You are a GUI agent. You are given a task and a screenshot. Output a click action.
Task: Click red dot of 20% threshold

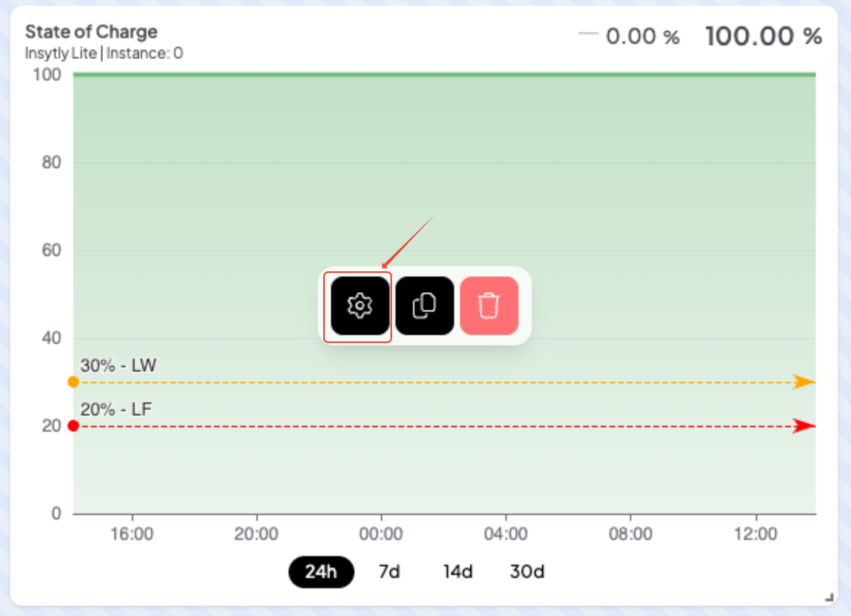[x=73, y=426]
